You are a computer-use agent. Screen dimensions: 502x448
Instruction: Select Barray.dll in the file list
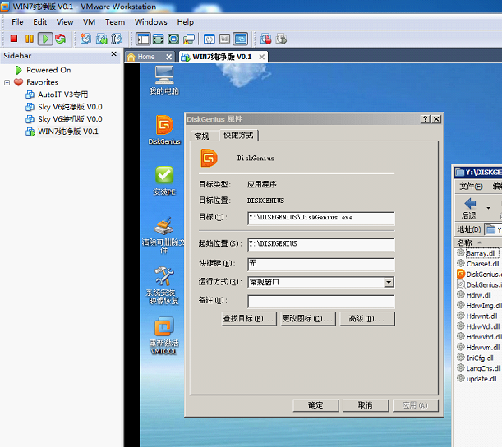pos(481,253)
